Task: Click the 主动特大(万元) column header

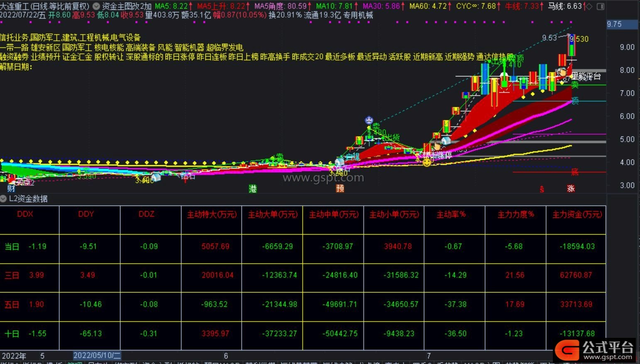Action: [212, 214]
